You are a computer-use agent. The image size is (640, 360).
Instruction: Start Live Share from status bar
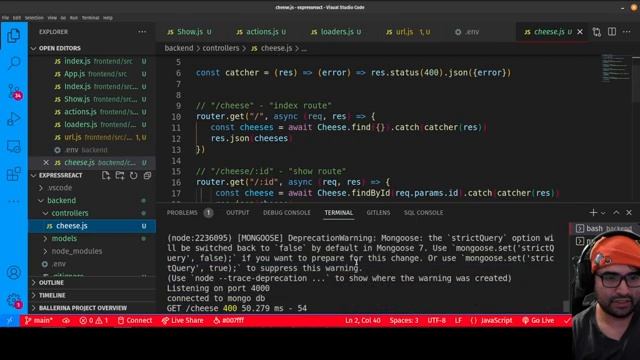tap(182, 321)
